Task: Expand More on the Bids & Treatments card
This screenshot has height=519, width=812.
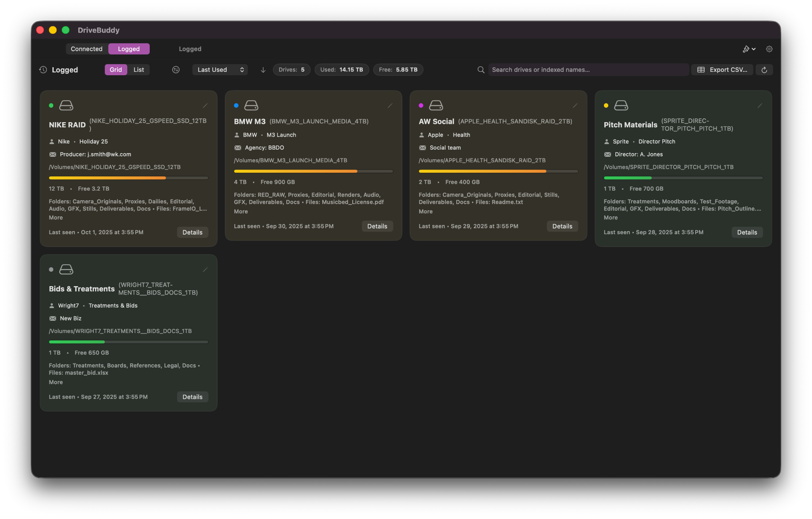Action: tap(55, 382)
